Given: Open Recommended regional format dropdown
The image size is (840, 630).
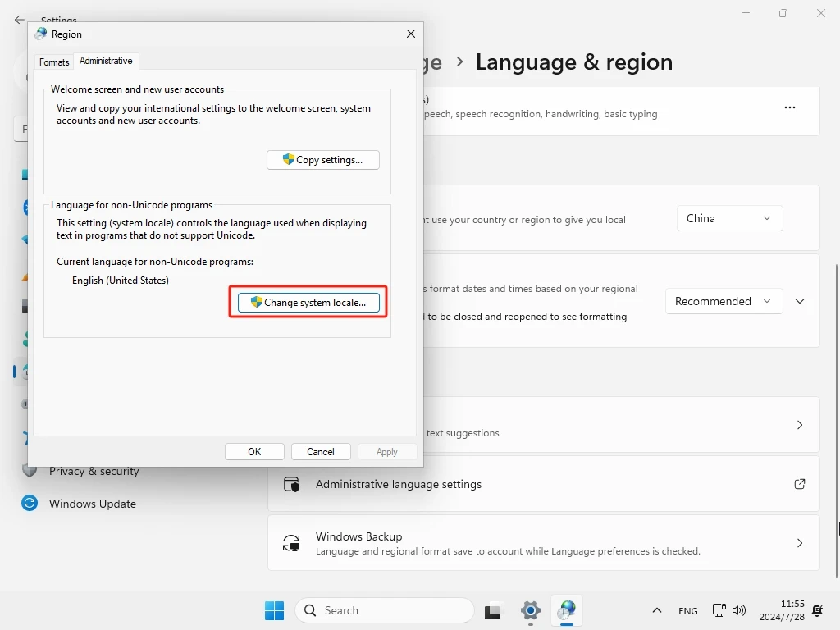Looking at the screenshot, I should click(724, 301).
